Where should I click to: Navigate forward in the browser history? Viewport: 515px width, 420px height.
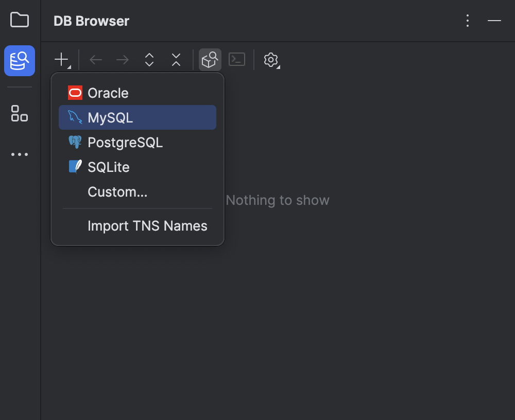click(x=122, y=60)
